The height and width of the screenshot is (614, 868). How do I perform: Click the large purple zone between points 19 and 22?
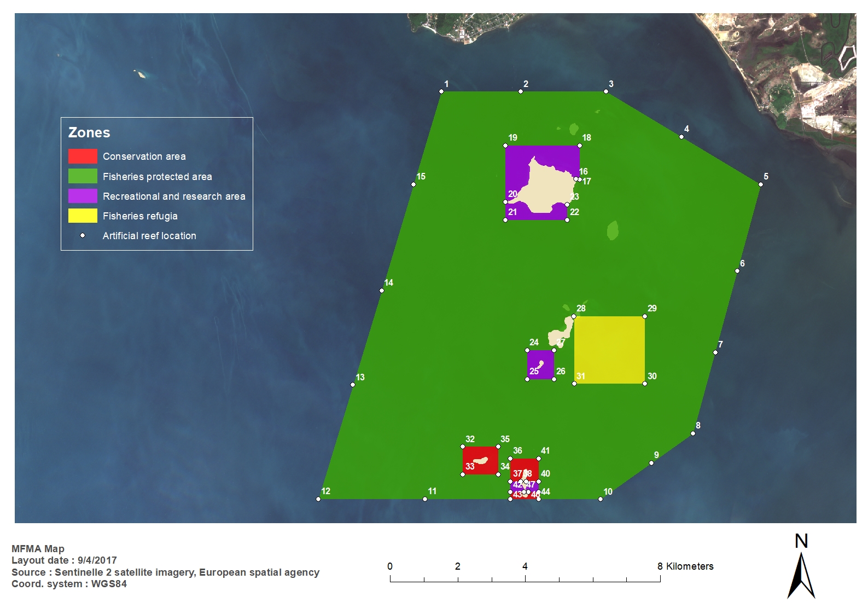coord(543,183)
